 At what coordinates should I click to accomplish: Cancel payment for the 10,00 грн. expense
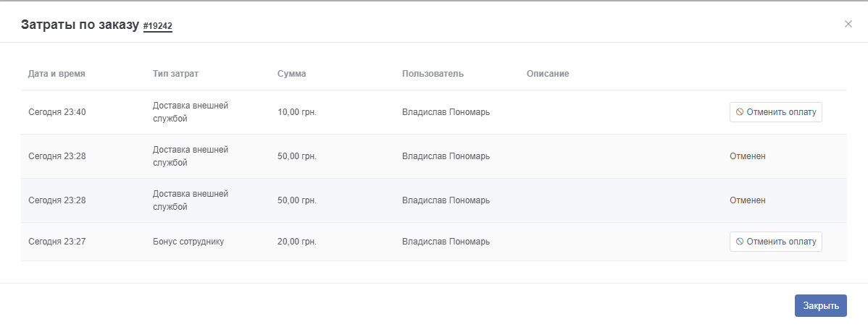[x=775, y=112]
